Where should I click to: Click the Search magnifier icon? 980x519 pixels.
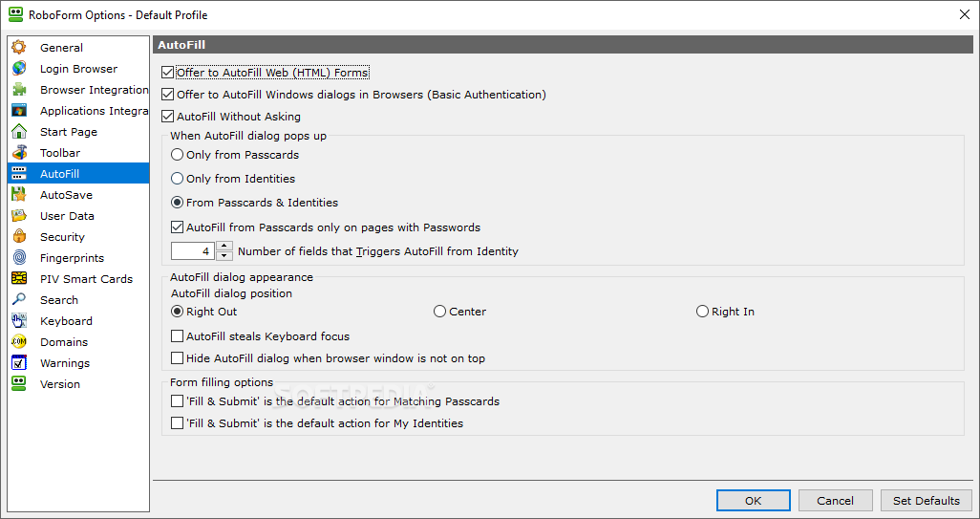click(x=19, y=300)
